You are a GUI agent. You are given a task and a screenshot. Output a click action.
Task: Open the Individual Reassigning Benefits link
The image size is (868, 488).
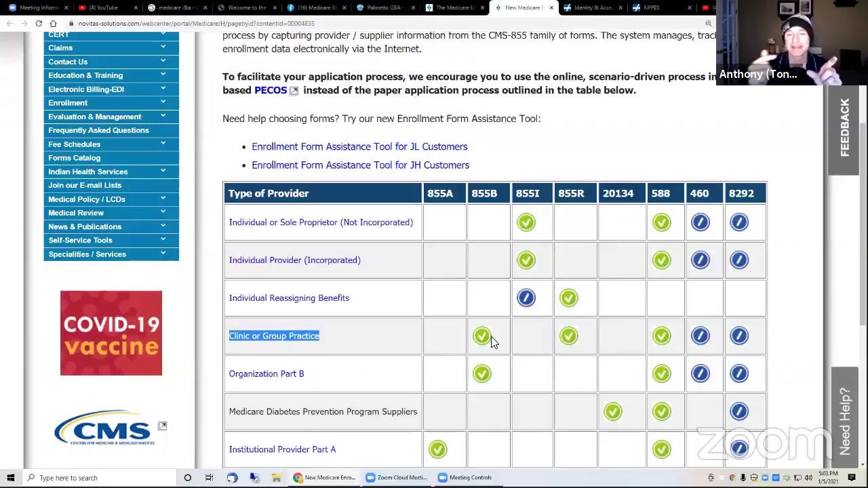(x=289, y=298)
